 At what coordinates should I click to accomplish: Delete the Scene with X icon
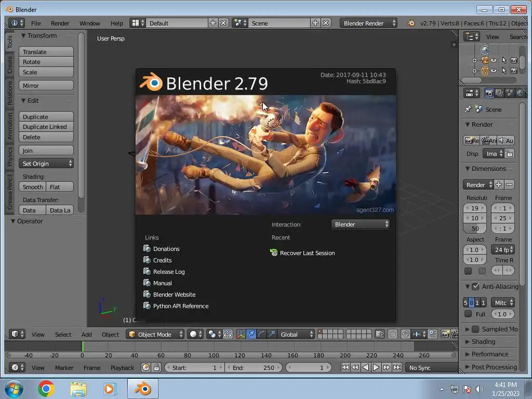point(326,23)
